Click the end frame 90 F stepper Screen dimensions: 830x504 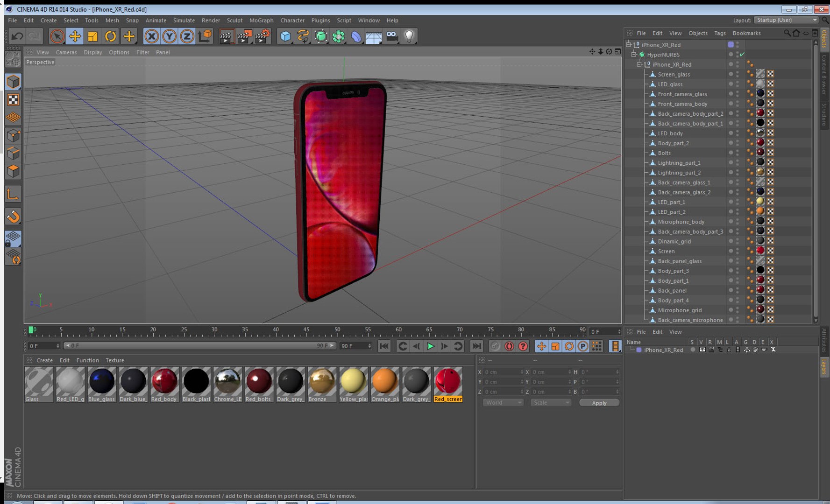(369, 346)
